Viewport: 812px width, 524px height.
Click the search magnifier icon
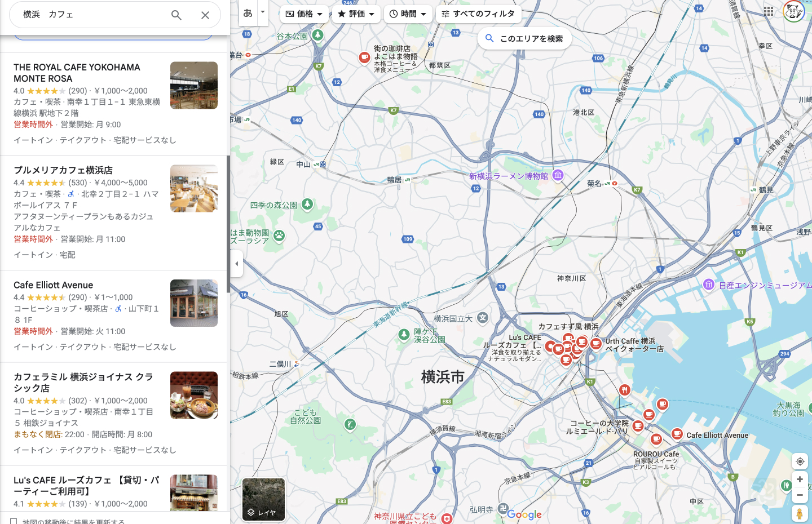pyautogui.click(x=176, y=15)
